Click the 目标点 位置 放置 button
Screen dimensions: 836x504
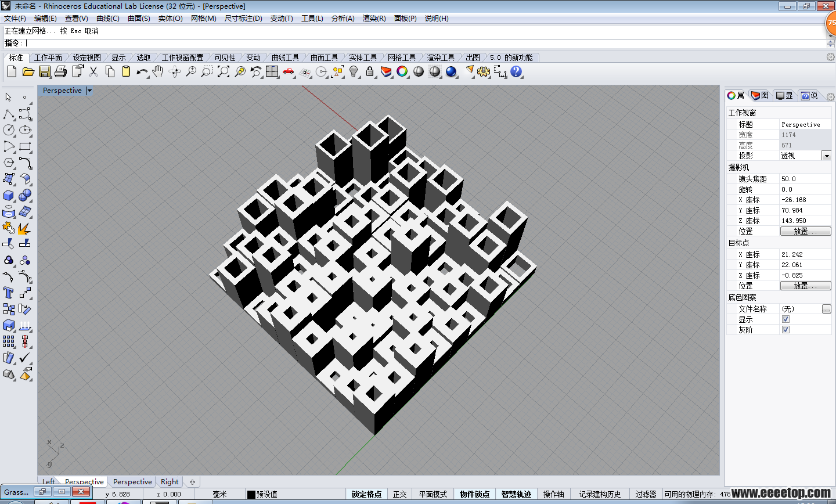[x=805, y=286]
